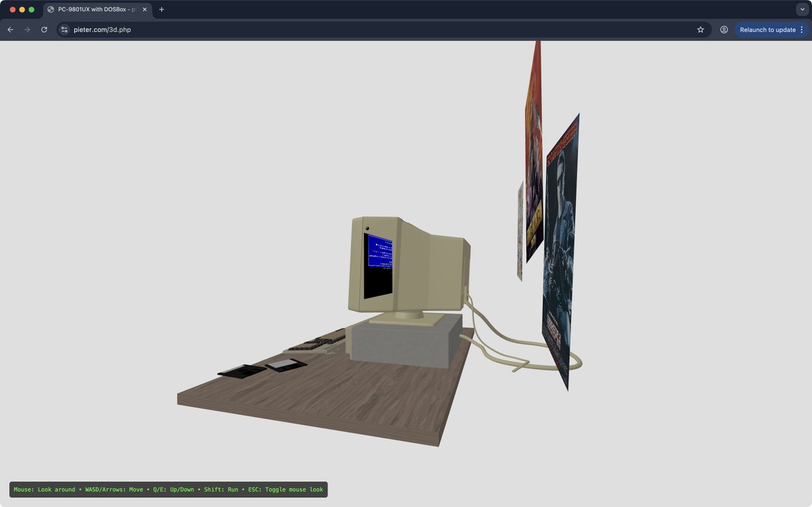Click the grey computer base unit
The image size is (812, 507).
(x=404, y=342)
